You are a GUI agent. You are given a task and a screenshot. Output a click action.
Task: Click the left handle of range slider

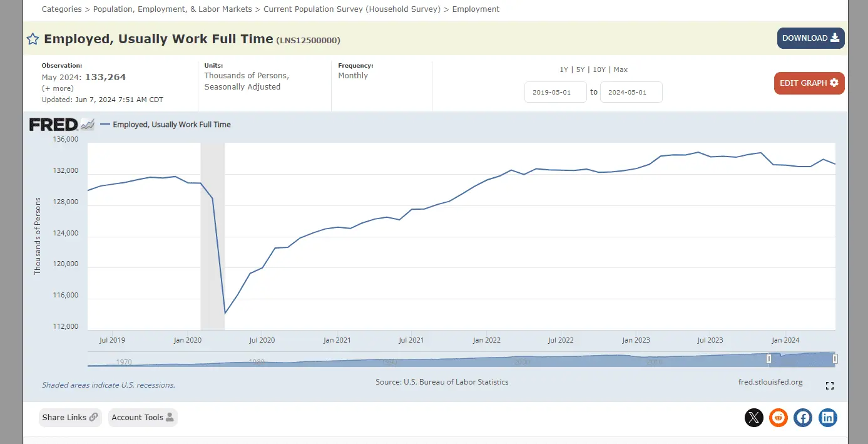[769, 359]
